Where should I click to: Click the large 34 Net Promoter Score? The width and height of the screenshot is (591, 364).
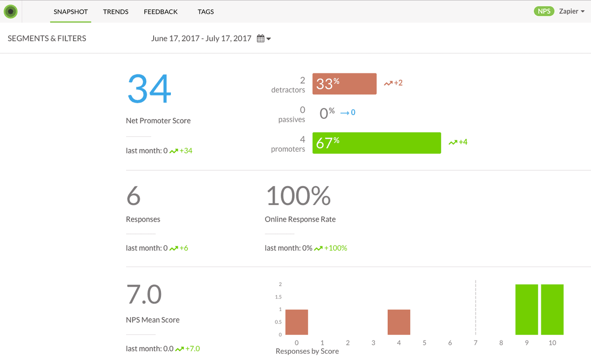[x=149, y=89]
